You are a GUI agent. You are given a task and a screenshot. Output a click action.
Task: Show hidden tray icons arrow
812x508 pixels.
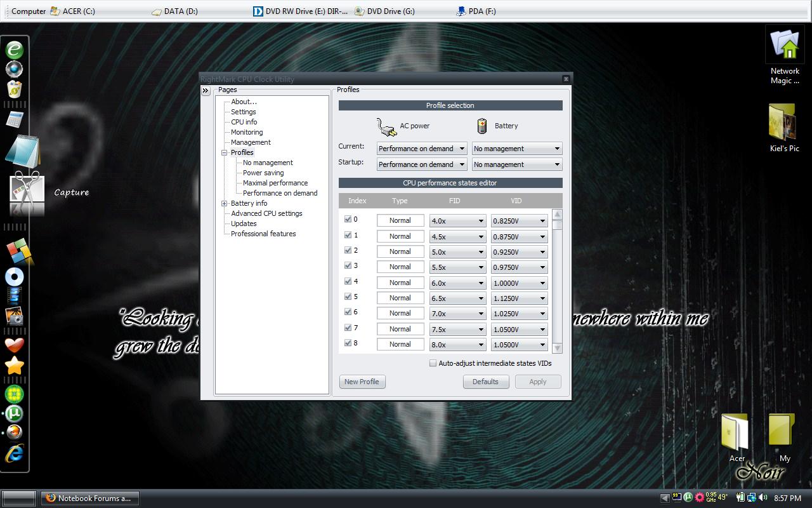click(x=664, y=498)
